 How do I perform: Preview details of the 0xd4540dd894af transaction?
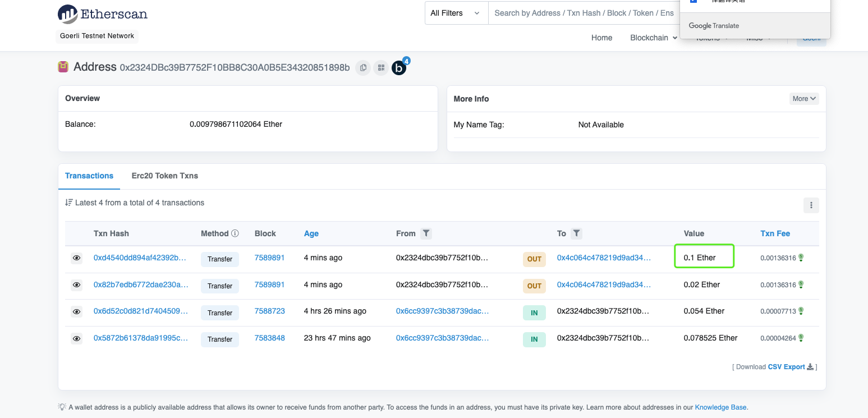click(x=77, y=258)
